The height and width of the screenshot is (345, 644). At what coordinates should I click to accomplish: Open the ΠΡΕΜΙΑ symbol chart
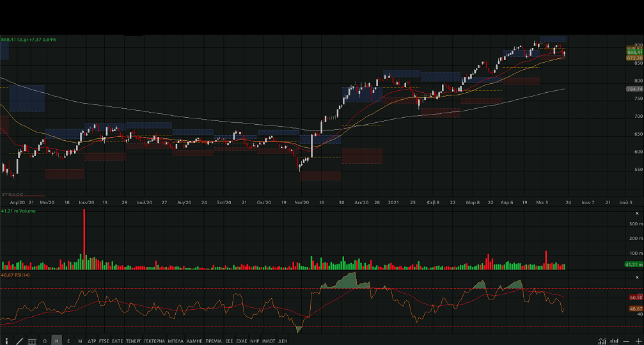pos(214,341)
